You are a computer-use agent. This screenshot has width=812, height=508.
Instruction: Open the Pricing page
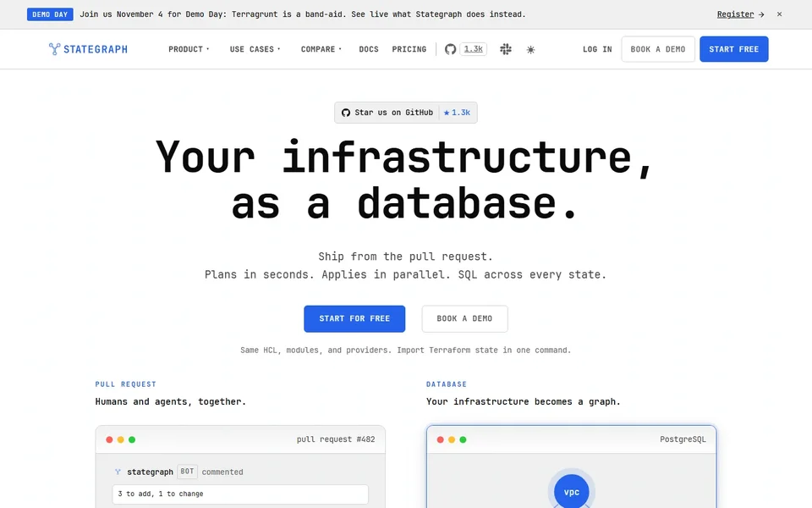pyautogui.click(x=409, y=49)
